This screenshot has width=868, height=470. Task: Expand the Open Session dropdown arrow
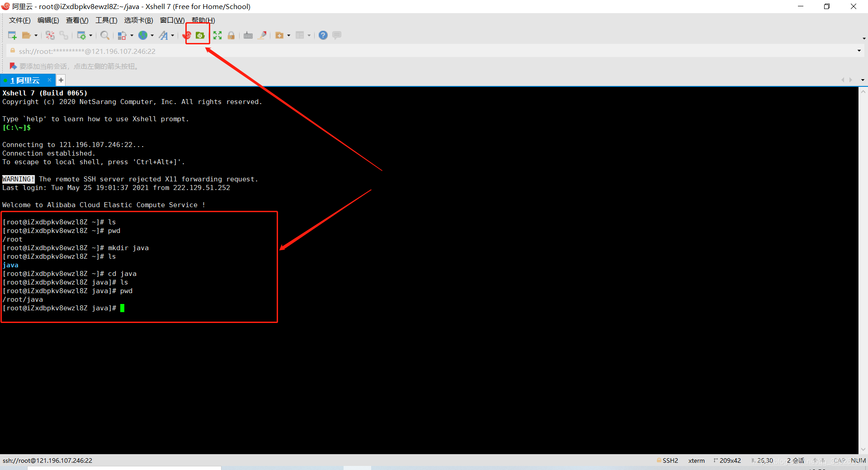36,35
